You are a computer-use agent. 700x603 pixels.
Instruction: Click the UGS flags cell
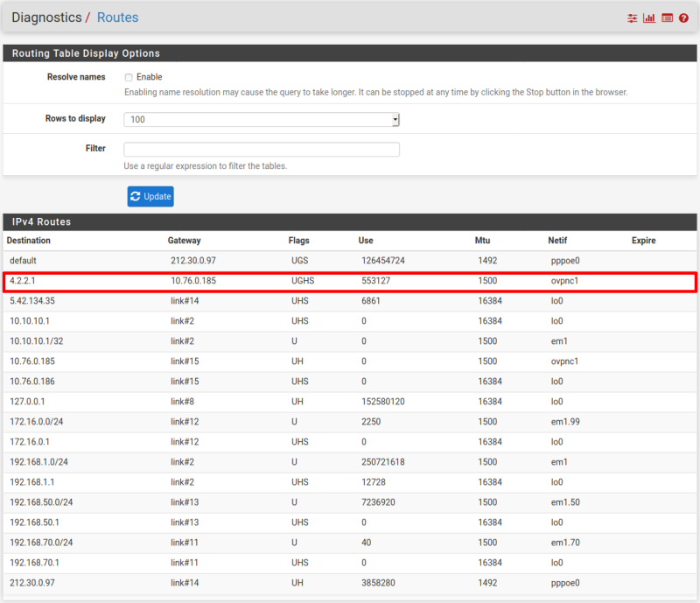[300, 261]
